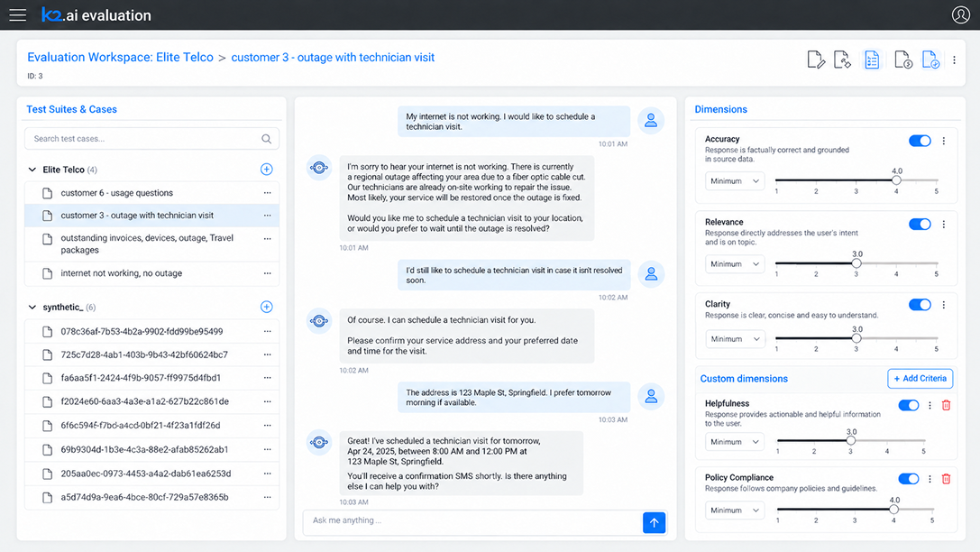
Task: Open options for customer 6 usage questions
Action: [x=268, y=193]
